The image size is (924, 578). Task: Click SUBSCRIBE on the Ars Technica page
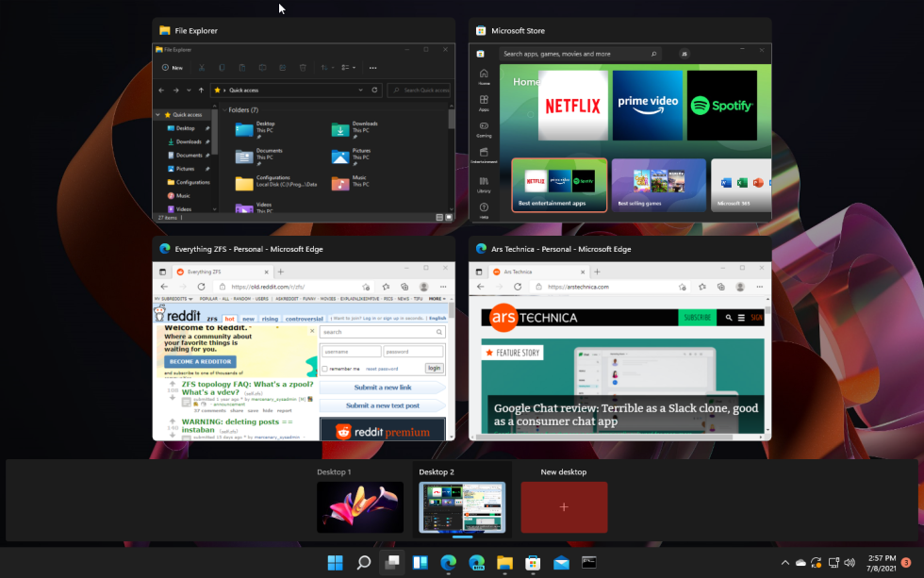(x=697, y=318)
